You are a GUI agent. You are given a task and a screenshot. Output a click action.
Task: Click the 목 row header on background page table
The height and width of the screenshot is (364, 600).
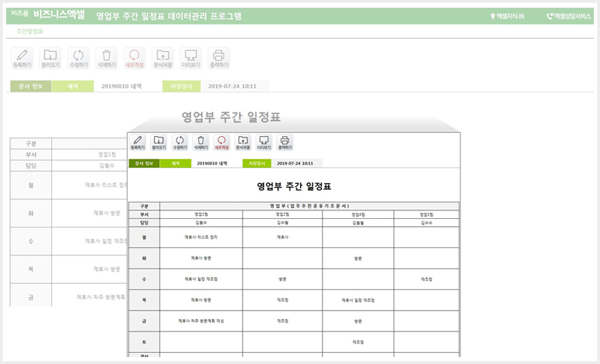coord(31,269)
